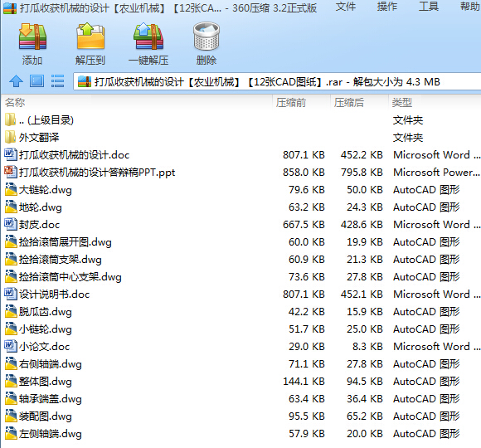The width and height of the screenshot is (481, 448).
Task: Click the 858.0 KB size value
Action: tap(304, 172)
